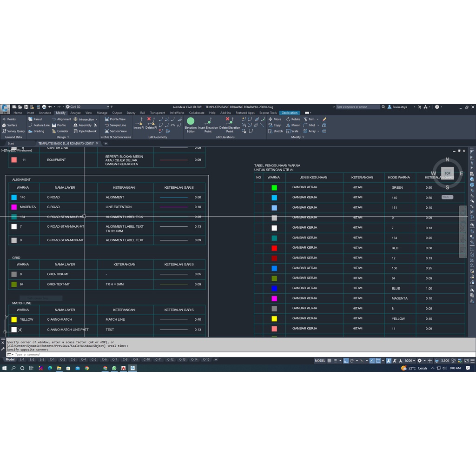Screen dimensions: 476x476
Task: Toggle object snap tracking in status bar
Action: click(x=372, y=361)
